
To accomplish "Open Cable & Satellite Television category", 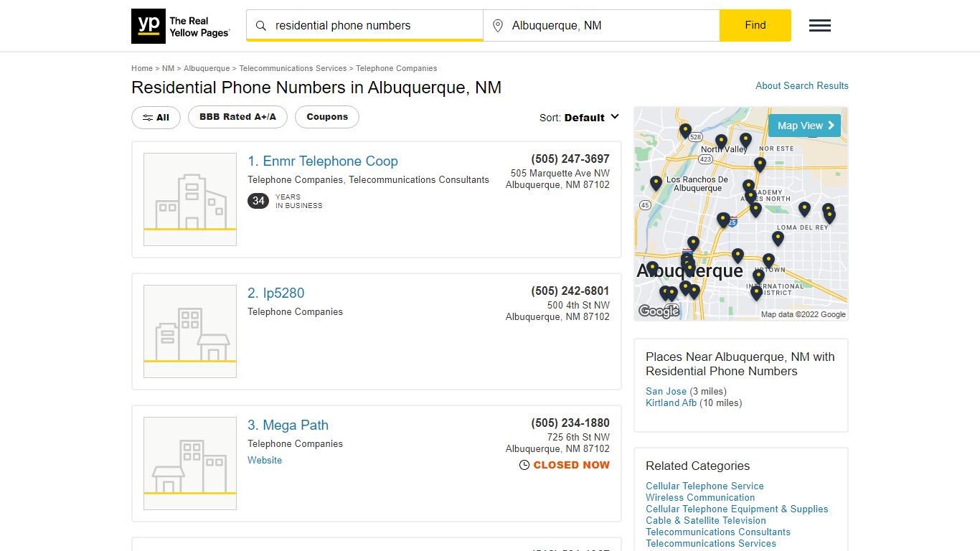I will 706,520.
